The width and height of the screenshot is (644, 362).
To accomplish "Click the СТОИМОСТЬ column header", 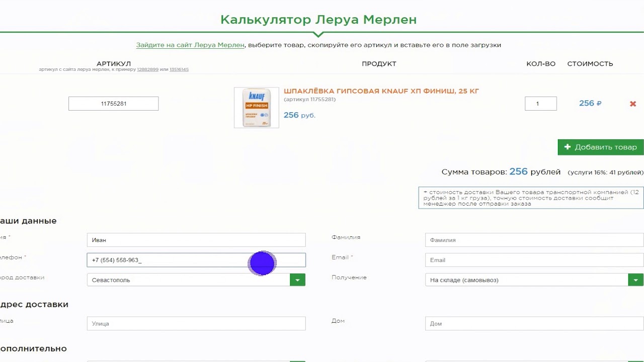I will 590,64.
